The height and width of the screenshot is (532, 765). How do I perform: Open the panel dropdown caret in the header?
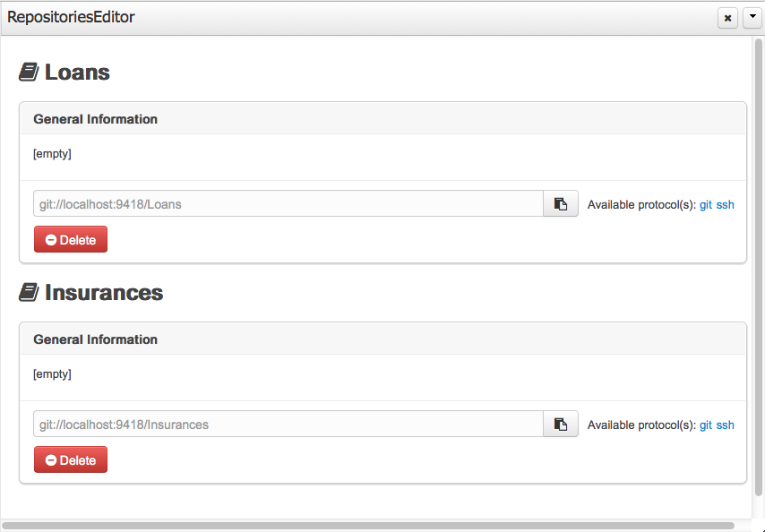752,18
